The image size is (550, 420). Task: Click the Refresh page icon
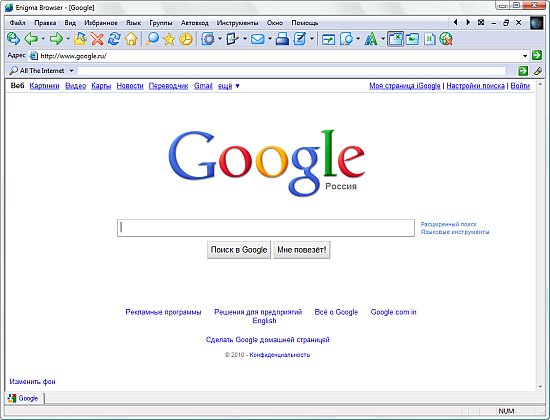click(114, 39)
